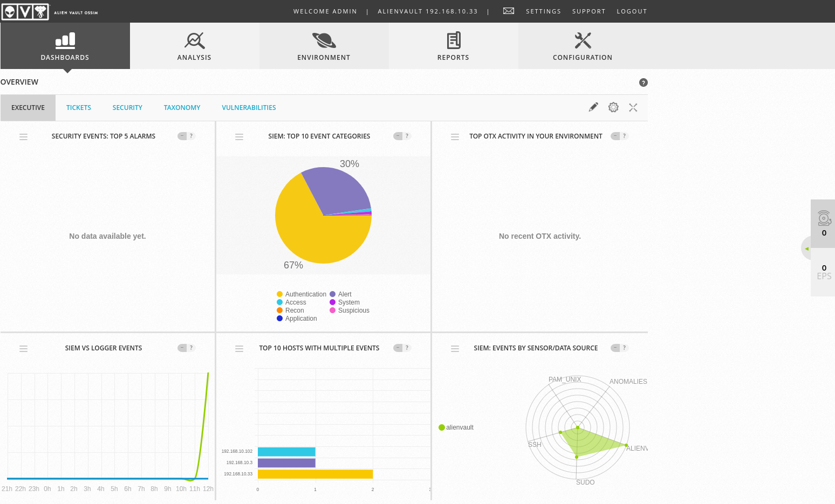The image size is (835, 504).
Task: Expand the right side notification panel arrow
Action: [x=806, y=248]
